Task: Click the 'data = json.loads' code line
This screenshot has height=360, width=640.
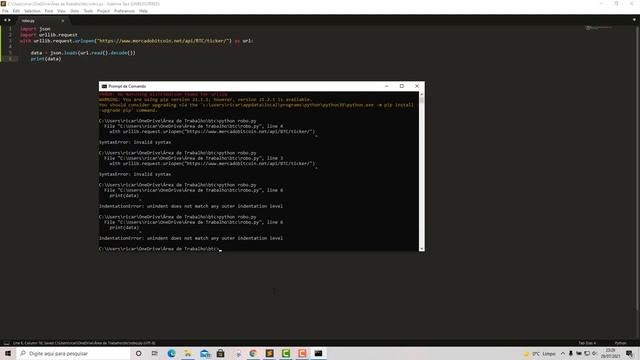Action: click(83, 53)
